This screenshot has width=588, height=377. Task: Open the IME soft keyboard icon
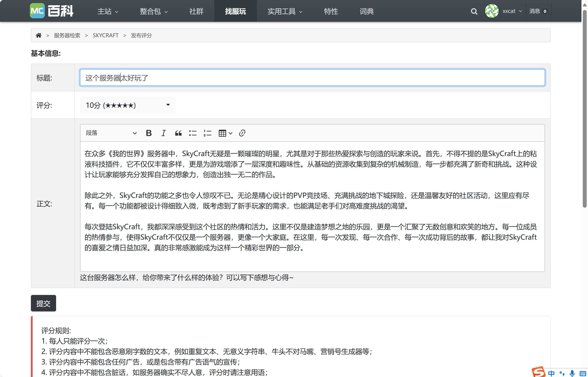click(x=583, y=374)
